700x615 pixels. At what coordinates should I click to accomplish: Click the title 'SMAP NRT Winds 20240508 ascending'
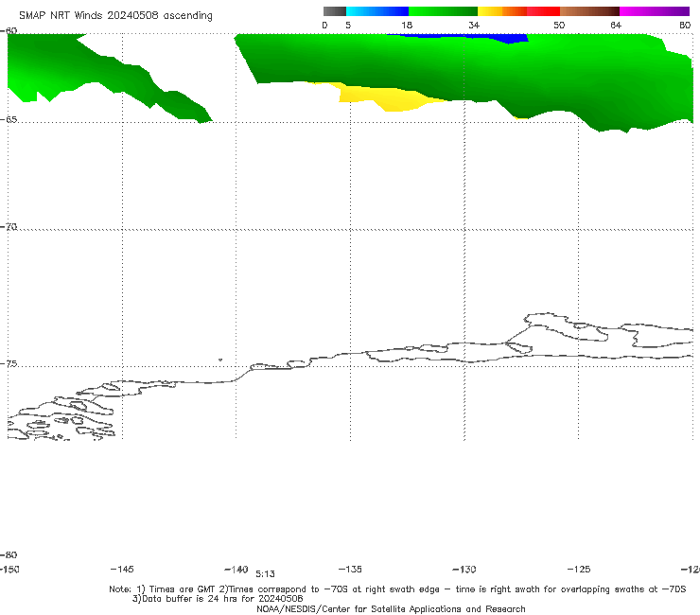[x=115, y=16]
